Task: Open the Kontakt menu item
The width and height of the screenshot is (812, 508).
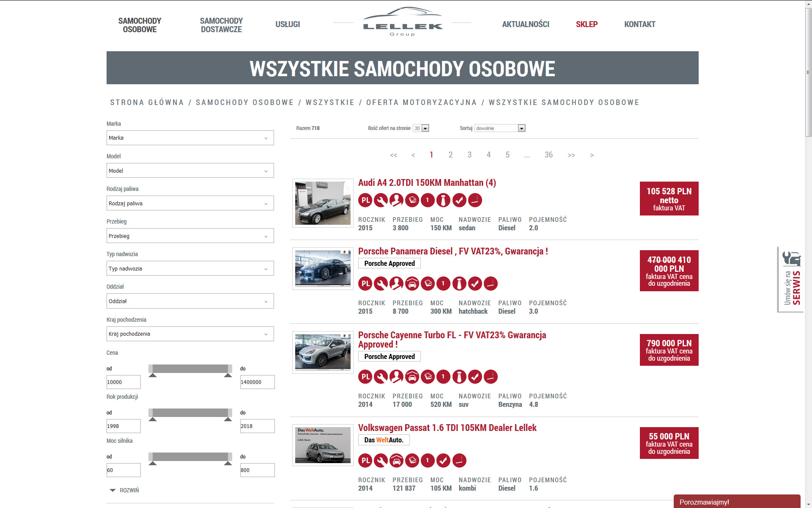Action: pos(640,25)
